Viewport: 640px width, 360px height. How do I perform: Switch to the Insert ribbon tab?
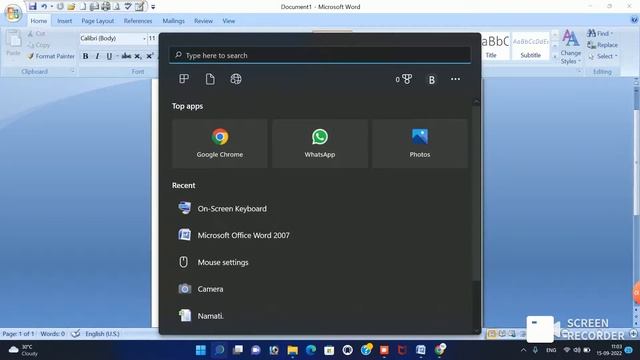(64, 21)
